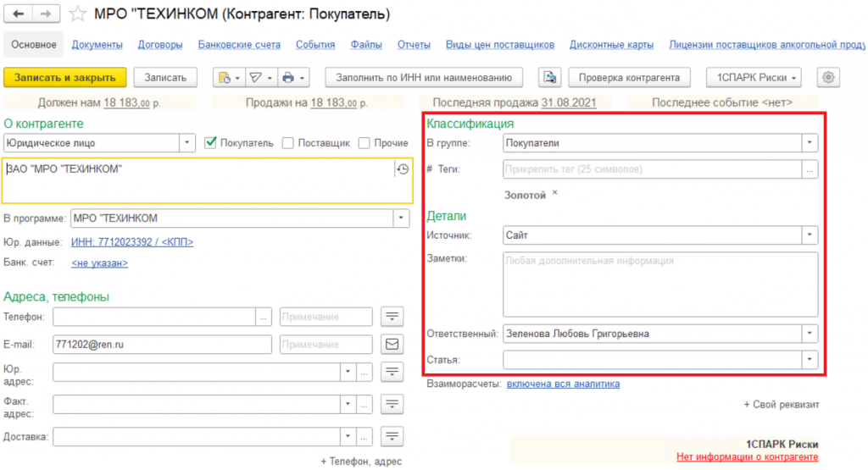Open the ИНН: 7712023392 link
The image size is (868, 470).
click(x=132, y=241)
